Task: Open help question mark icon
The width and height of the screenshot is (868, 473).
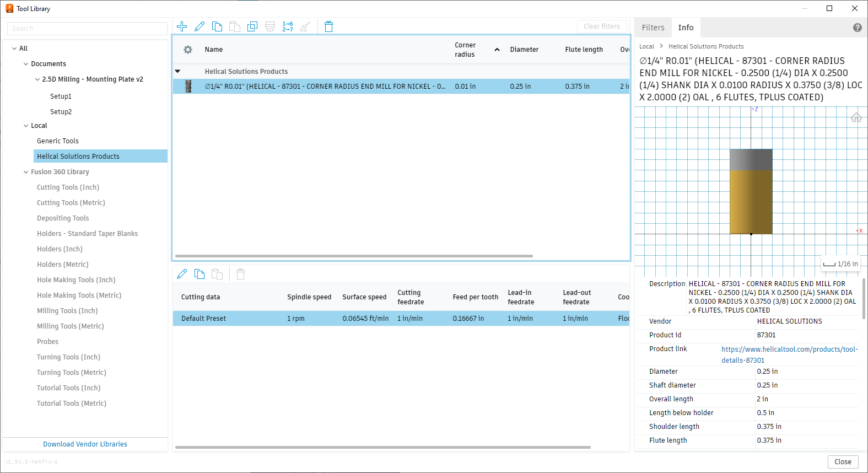Action: point(857,28)
